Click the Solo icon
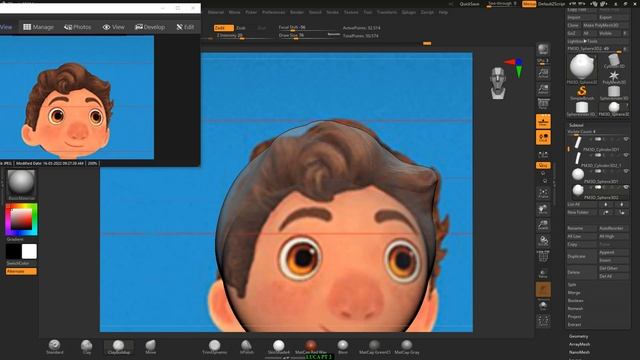The height and width of the screenshot is (360, 640). (x=543, y=306)
